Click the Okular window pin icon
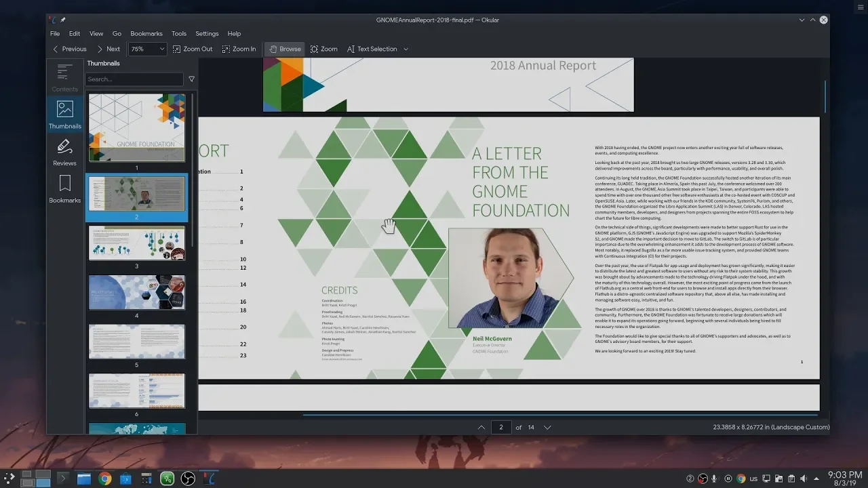 pyautogui.click(x=63, y=20)
